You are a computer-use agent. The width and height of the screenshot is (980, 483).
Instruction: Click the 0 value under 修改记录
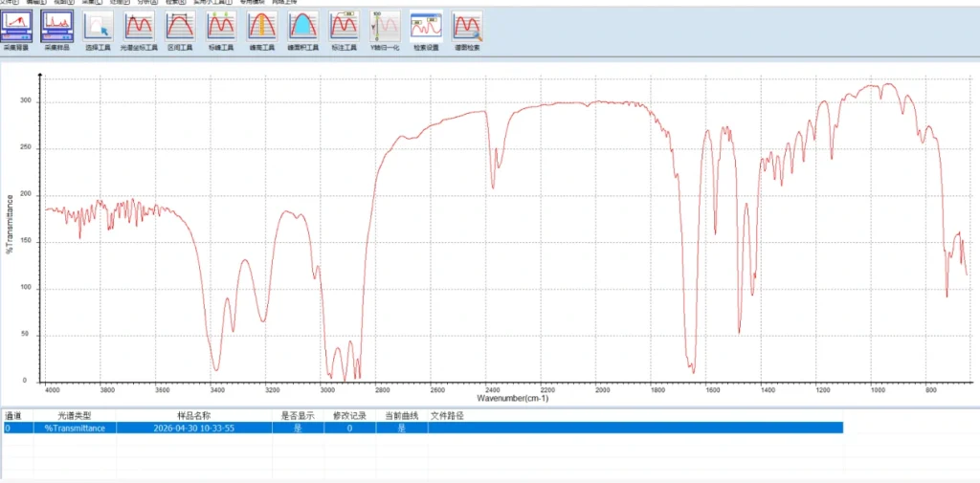[349, 428]
